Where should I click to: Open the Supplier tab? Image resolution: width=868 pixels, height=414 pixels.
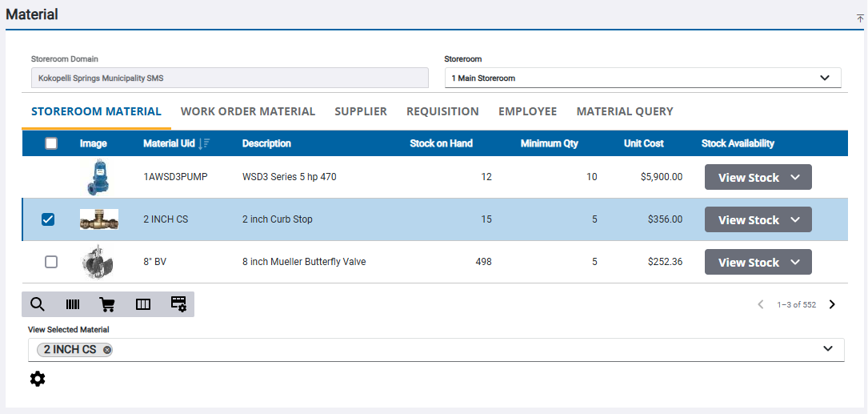(x=361, y=111)
